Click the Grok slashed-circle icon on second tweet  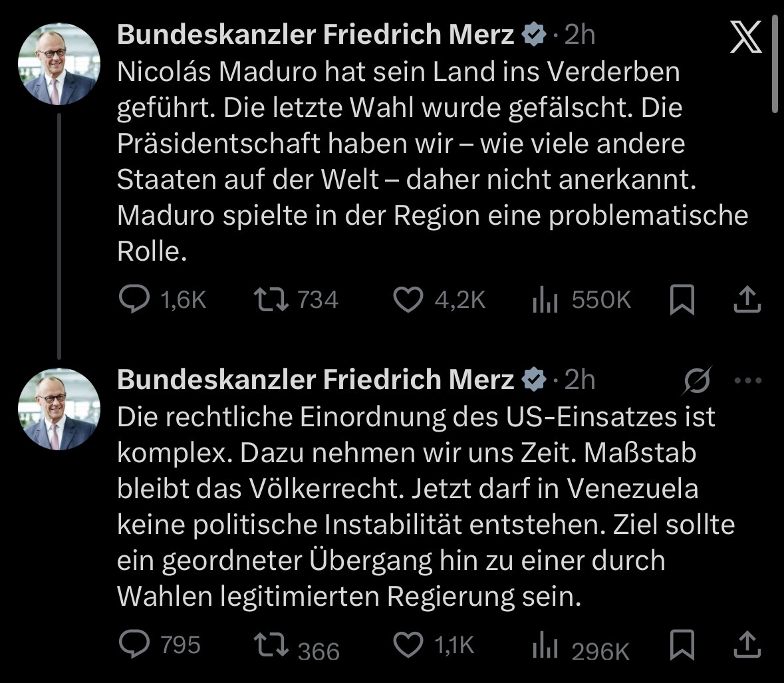697,381
